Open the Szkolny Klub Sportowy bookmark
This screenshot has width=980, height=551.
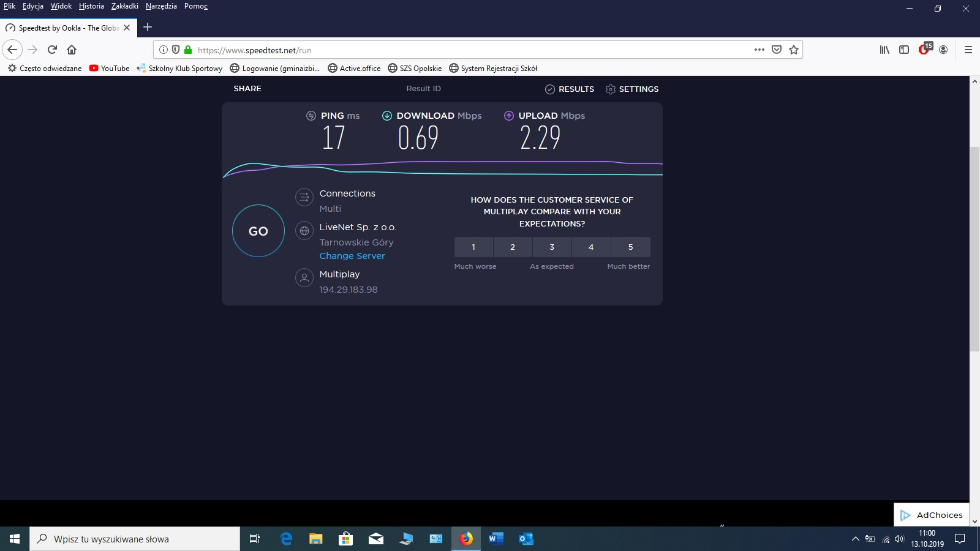[179, 69]
